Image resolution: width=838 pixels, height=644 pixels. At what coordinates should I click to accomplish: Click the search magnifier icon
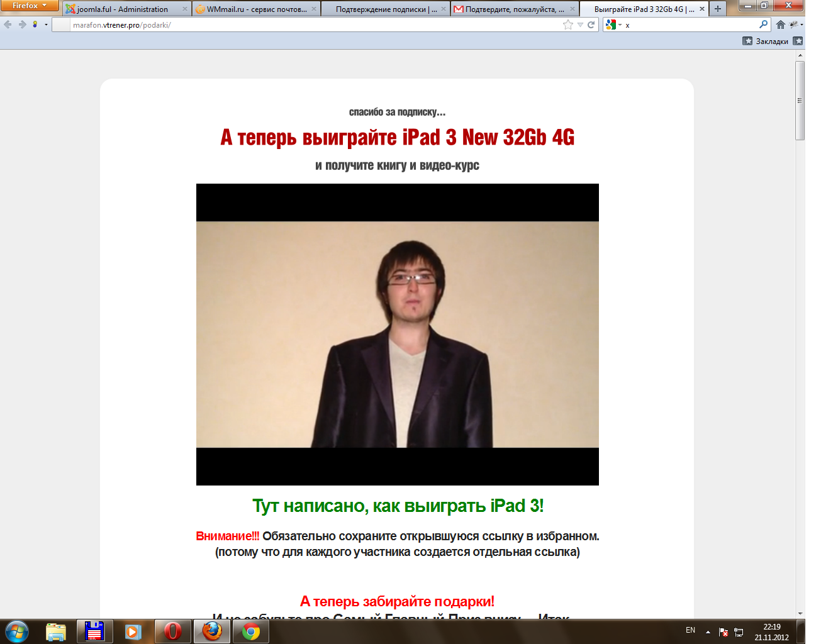point(764,25)
